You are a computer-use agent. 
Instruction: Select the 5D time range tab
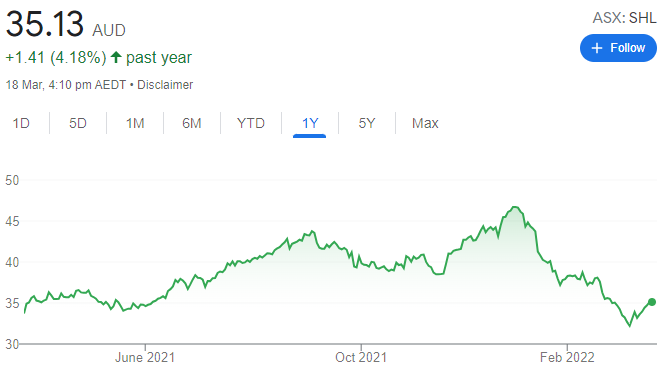click(78, 123)
